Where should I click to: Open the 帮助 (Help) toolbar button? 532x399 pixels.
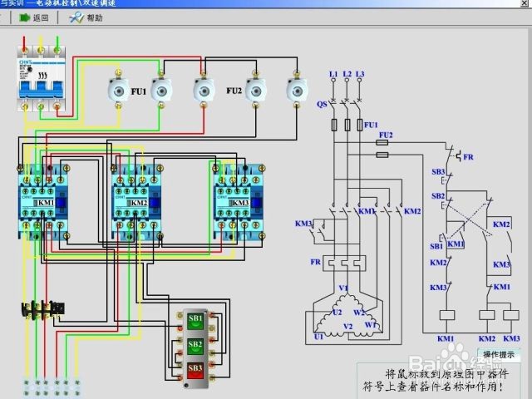tap(86, 17)
